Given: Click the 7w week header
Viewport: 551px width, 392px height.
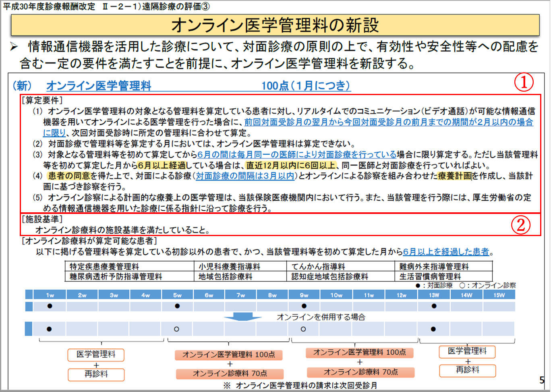Looking at the screenshot, I should coord(240,295).
